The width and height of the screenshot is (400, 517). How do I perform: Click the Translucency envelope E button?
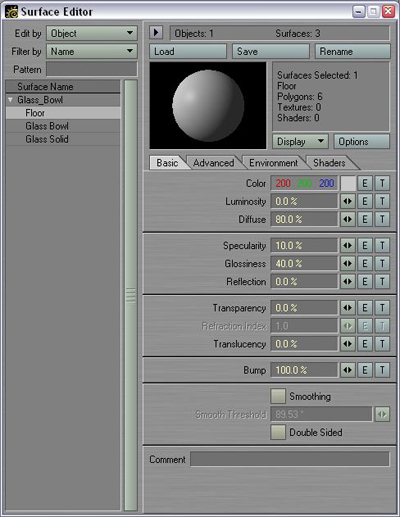365,344
